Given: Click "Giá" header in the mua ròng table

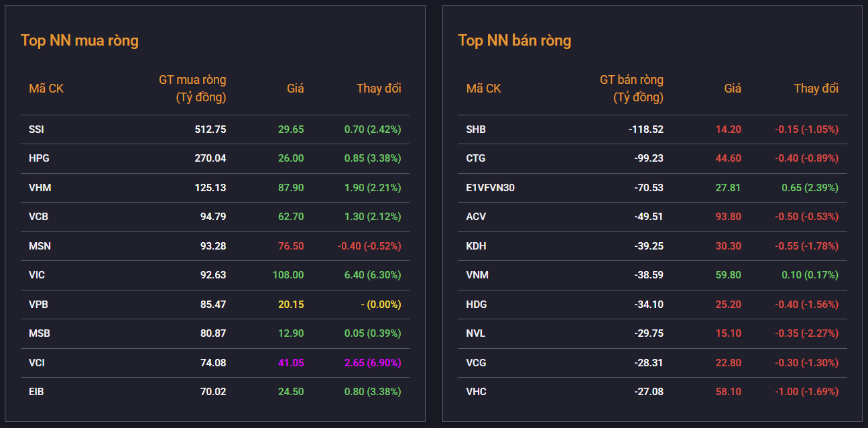Looking at the screenshot, I should (296, 89).
